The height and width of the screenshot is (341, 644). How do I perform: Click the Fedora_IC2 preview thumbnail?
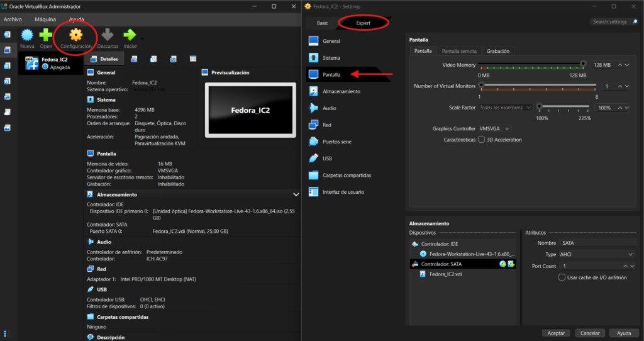coord(250,110)
